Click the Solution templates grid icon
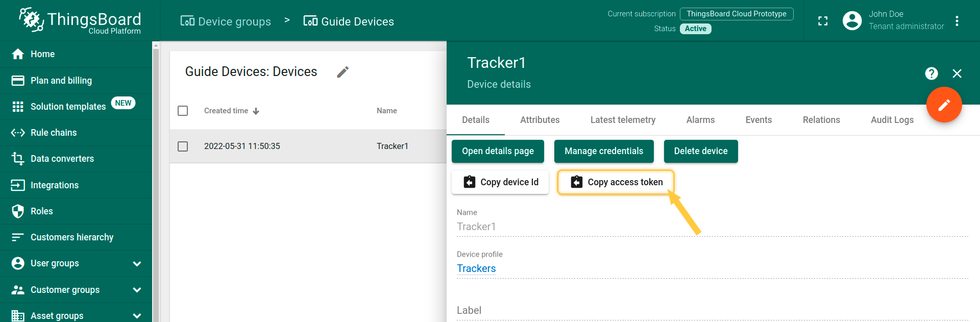This screenshot has height=322, width=980. (x=18, y=107)
